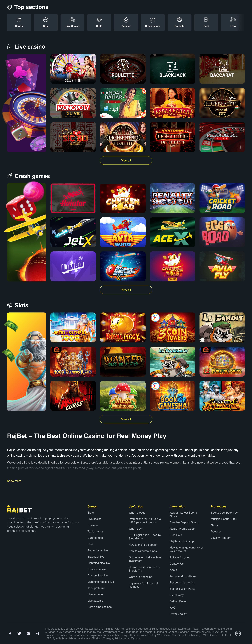The image size is (252, 644).
Task: Launch the Aviator crash game
Action: (73, 198)
